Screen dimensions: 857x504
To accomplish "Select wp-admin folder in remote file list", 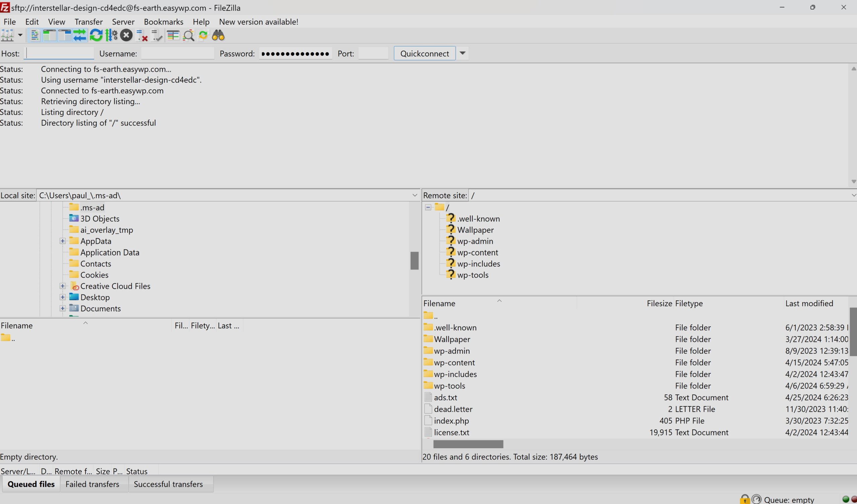I will click(447, 351).
